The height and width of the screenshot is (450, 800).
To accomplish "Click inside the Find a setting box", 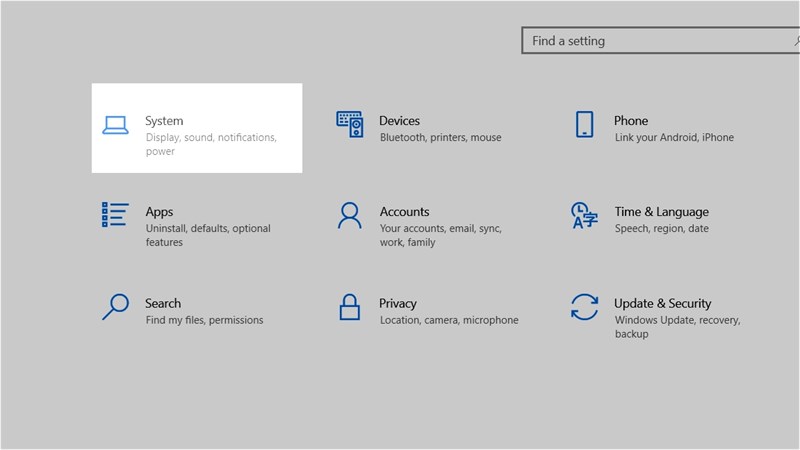I will pos(656,41).
